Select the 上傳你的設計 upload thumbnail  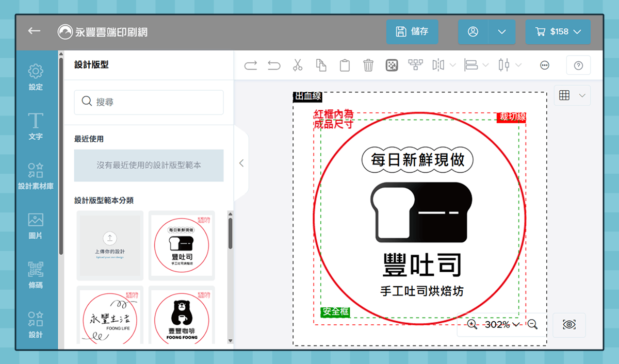tap(110, 245)
